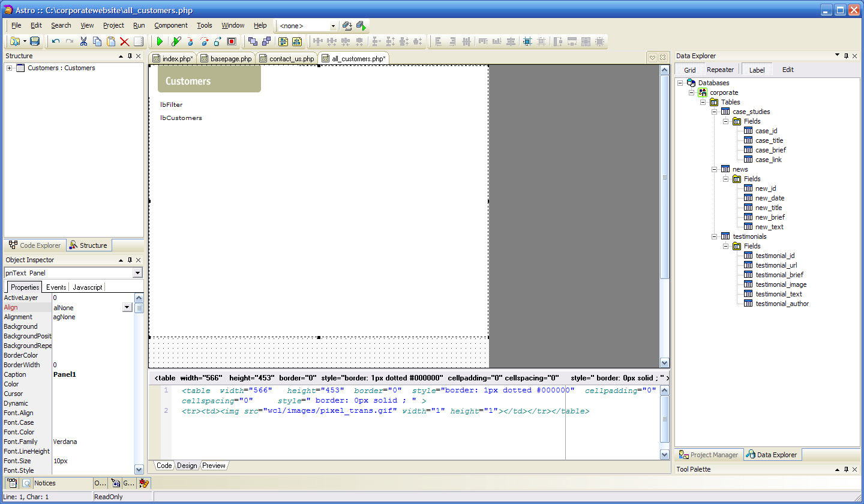Switch to the contact_us.php tab
The height and width of the screenshot is (504, 864).
(x=291, y=59)
